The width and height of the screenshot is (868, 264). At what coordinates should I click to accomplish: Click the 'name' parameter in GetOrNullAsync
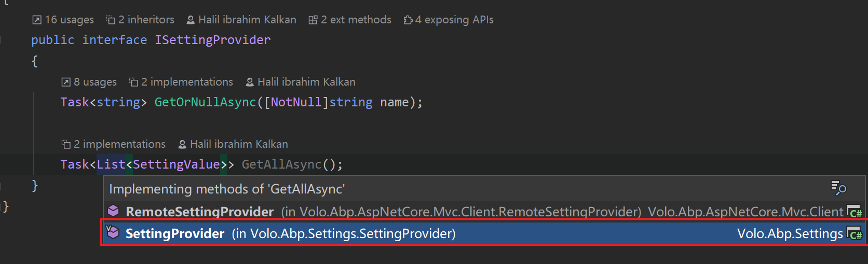point(395,102)
